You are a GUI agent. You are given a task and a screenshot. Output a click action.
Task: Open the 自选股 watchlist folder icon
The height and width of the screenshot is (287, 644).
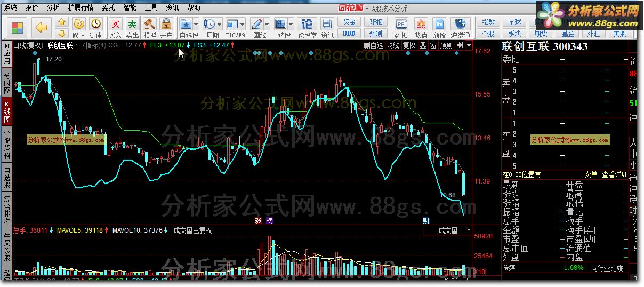[x=186, y=25]
